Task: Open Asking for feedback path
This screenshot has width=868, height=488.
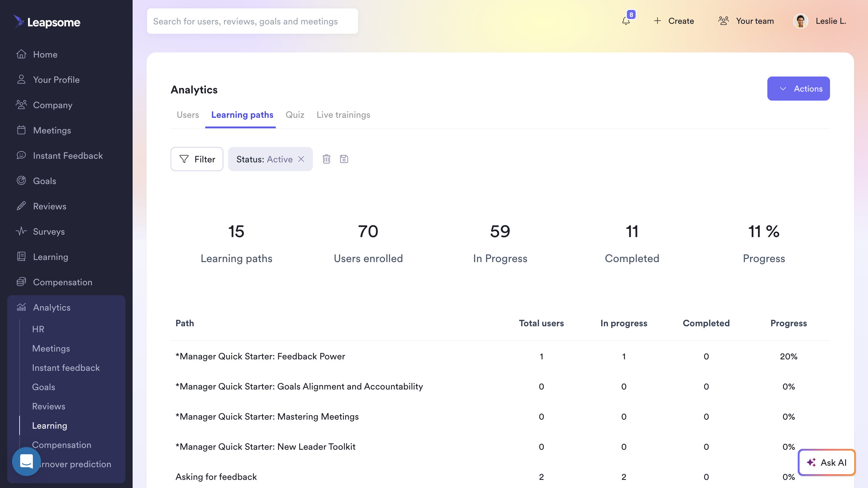Action: click(216, 477)
